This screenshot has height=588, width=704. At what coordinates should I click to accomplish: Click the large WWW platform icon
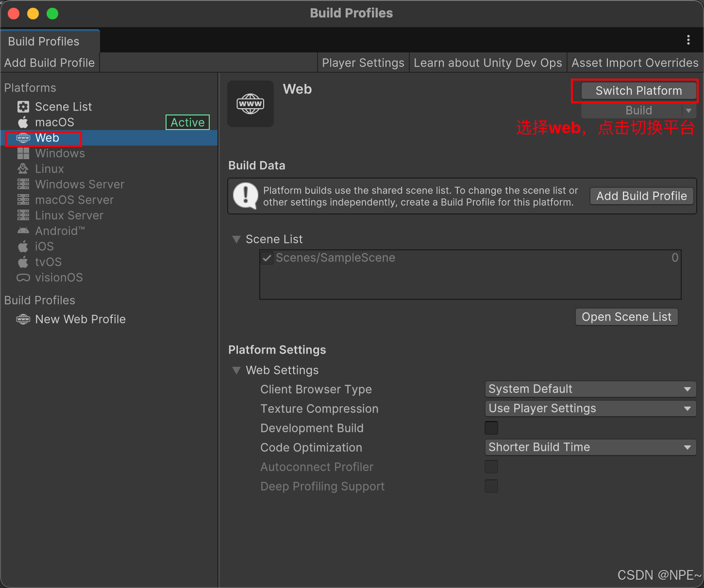coord(251,104)
